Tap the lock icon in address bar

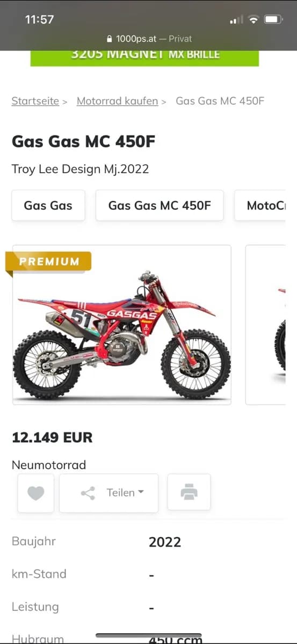[110, 39]
